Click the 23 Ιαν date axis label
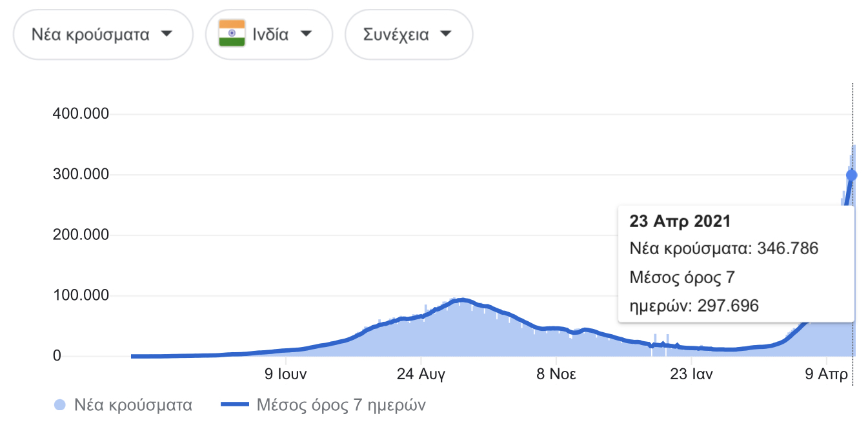 [692, 374]
